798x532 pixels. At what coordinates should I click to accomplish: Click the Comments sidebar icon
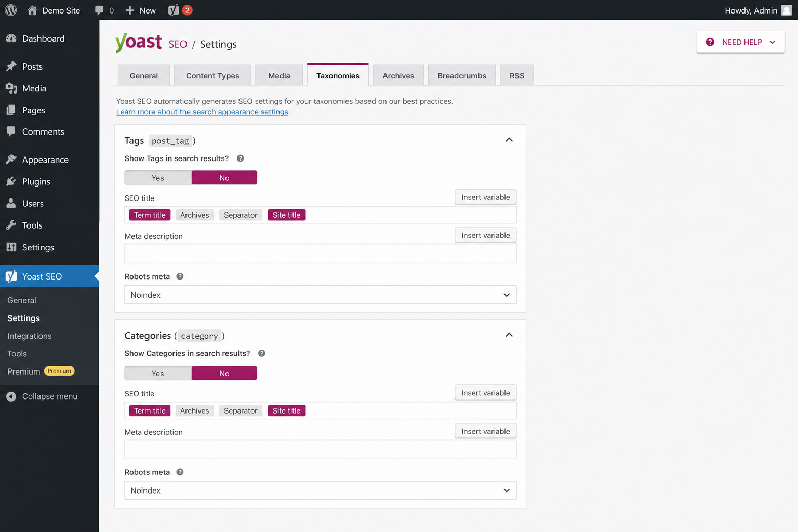[x=11, y=131]
